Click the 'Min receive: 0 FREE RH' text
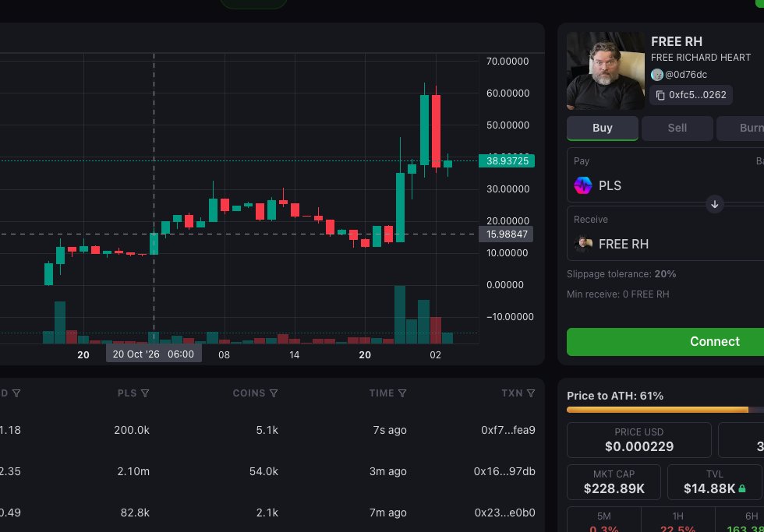 (617, 294)
